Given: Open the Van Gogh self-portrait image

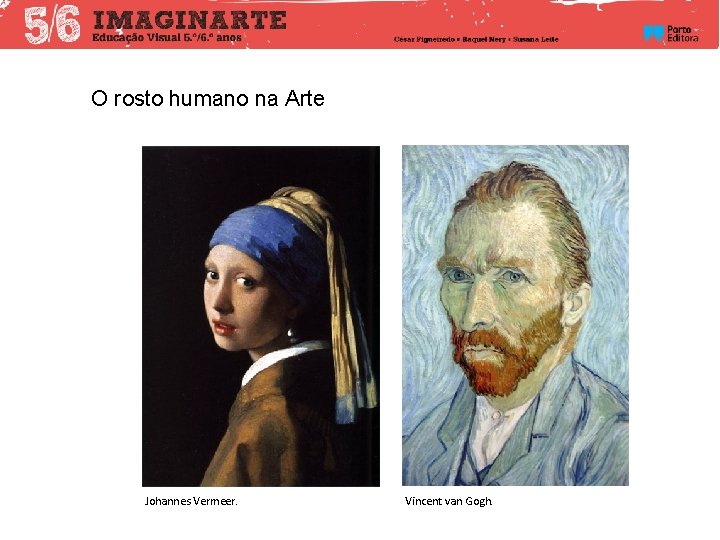Looking at the screenshot, I should tap(515, 315).
